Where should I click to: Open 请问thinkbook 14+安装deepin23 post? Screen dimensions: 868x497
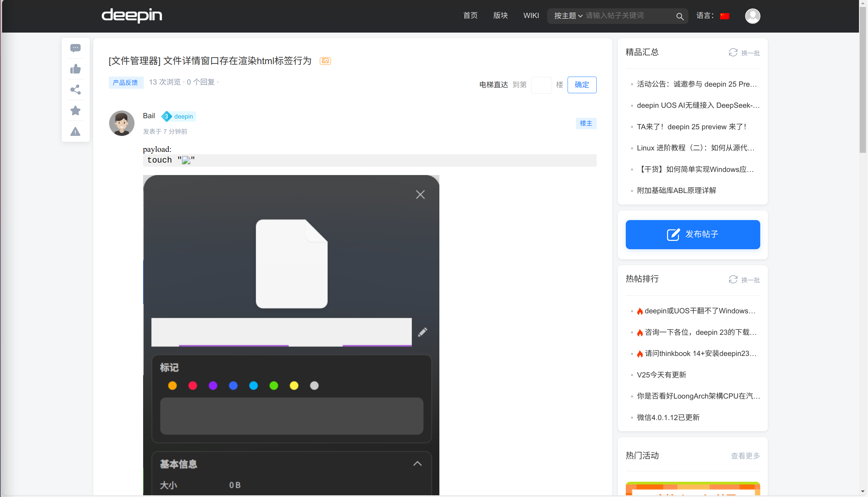(x=700, y=354)
